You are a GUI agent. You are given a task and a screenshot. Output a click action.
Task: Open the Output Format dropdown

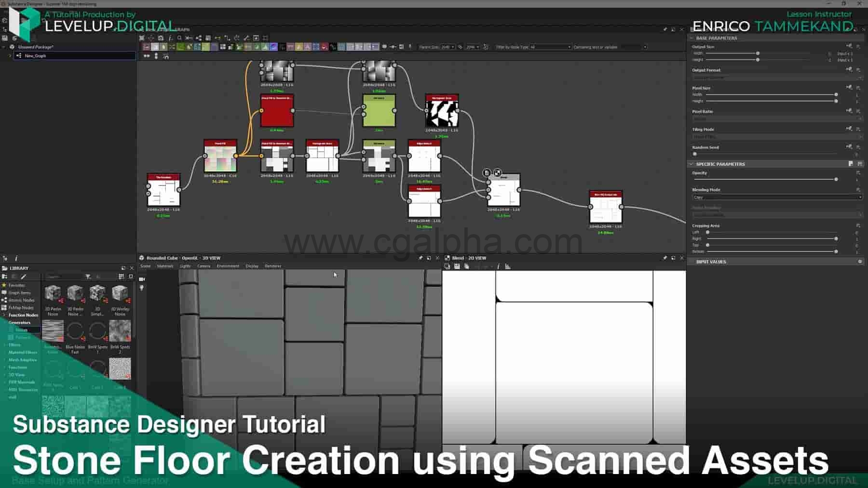coord(777,78)
